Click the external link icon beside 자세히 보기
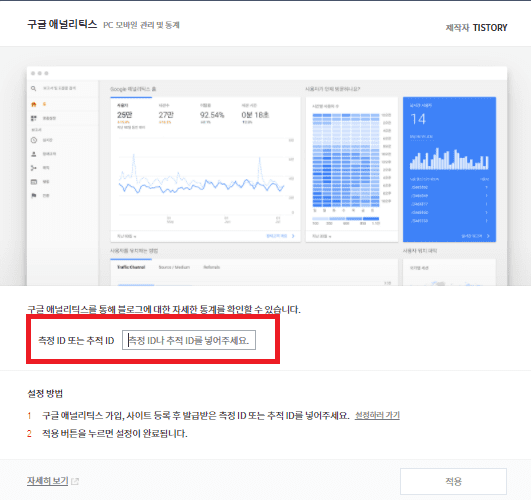 coord(75,481)
